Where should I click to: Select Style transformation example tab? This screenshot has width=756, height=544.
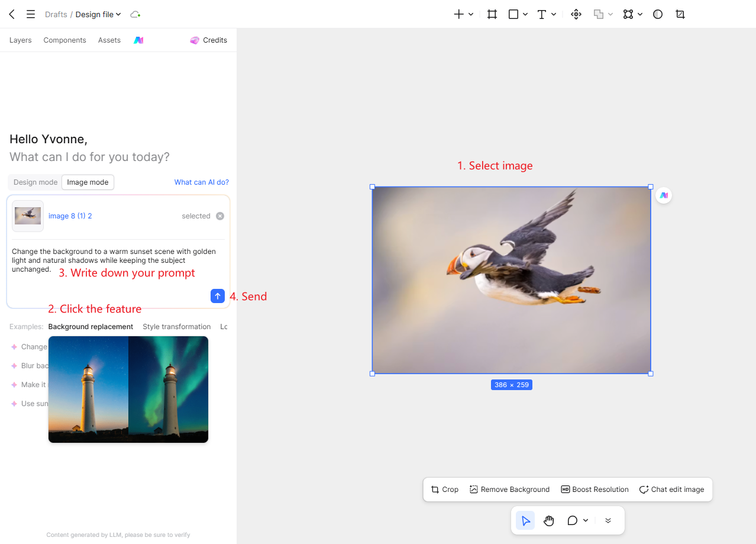(x=177, y=327)
